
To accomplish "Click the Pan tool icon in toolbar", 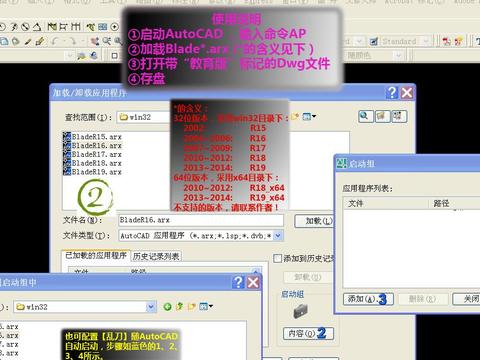I will pos(95,41).
